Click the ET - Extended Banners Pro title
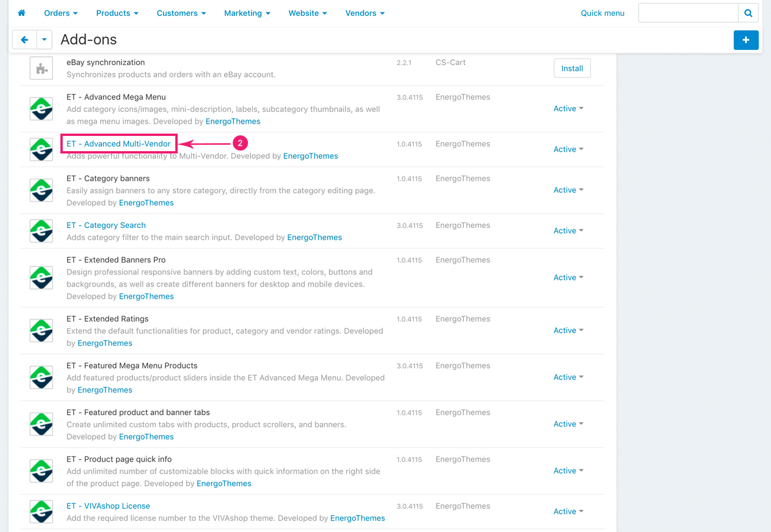The width and height of the screenshot is (771, 532). (x=116, y=260)
